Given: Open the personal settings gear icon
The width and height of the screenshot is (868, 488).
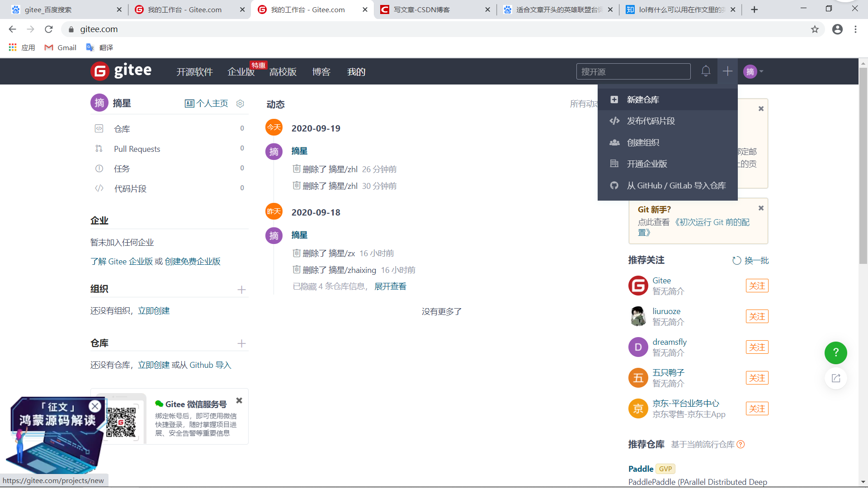Looking at the screenshot, I should tap(240, 103).
